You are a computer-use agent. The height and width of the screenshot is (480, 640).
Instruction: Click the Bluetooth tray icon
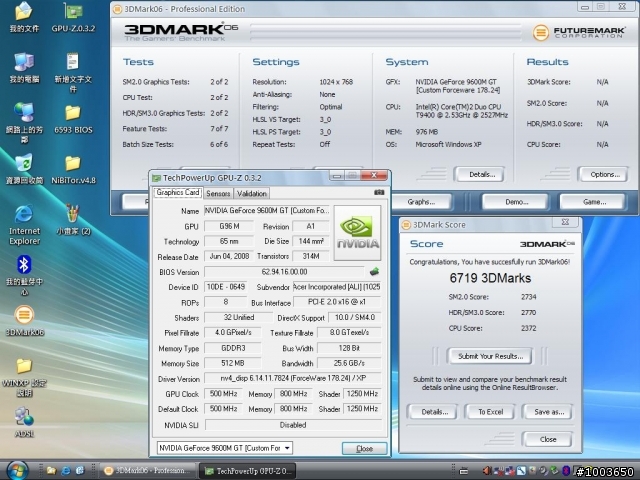tap(566, 471)
